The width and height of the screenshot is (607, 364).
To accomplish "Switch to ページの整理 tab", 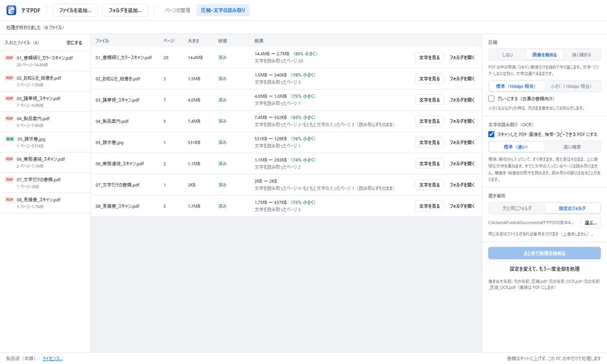I will [x=178, y=10].
